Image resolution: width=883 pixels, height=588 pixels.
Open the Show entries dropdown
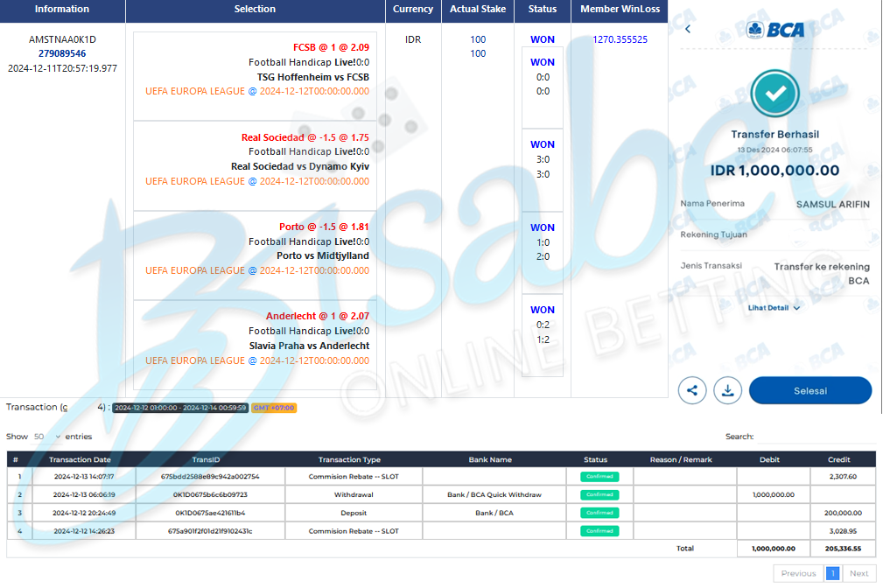click(x=47, y=437)
